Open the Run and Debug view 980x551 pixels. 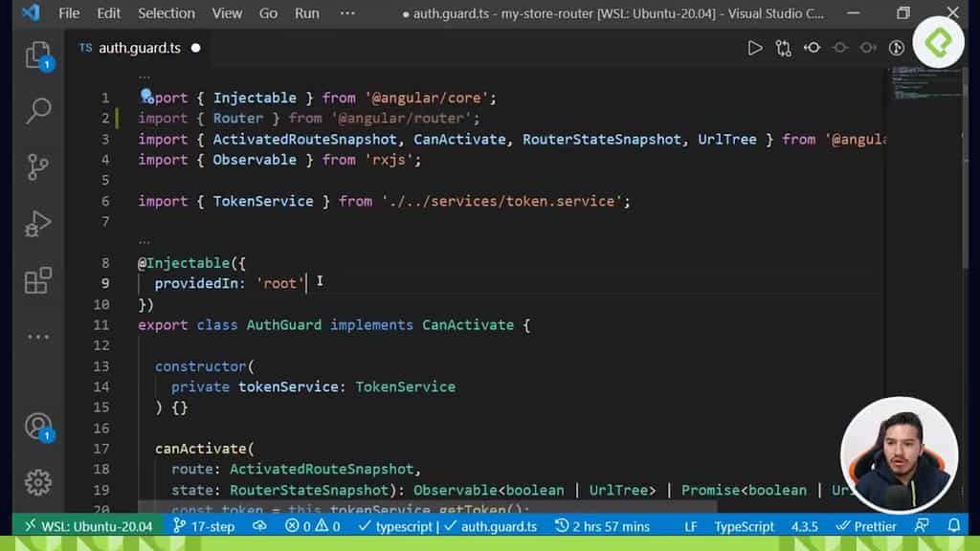pyautogui.click(x=38, y=223)
